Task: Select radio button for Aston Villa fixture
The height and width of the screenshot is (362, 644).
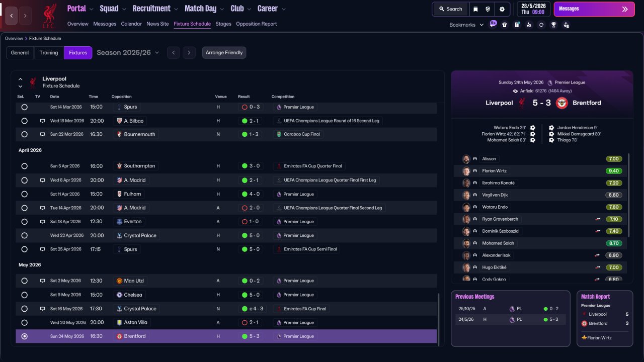Action: tap(24, 322)
